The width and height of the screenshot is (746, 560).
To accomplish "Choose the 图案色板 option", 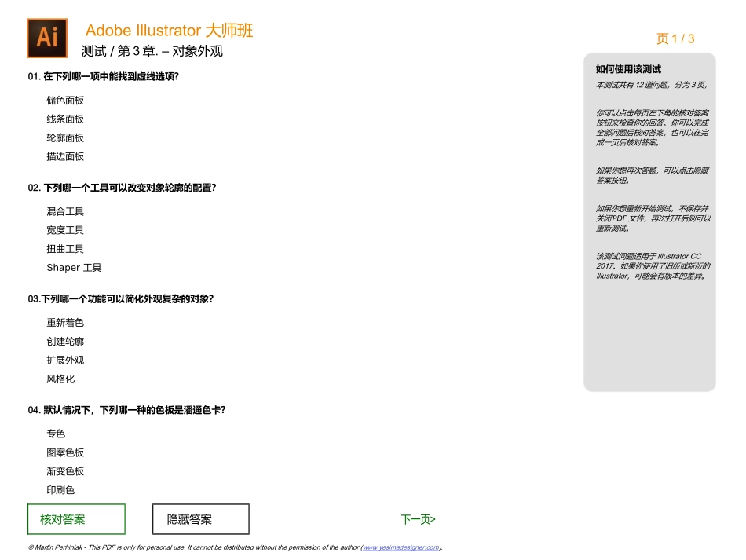I will [64, 452].
